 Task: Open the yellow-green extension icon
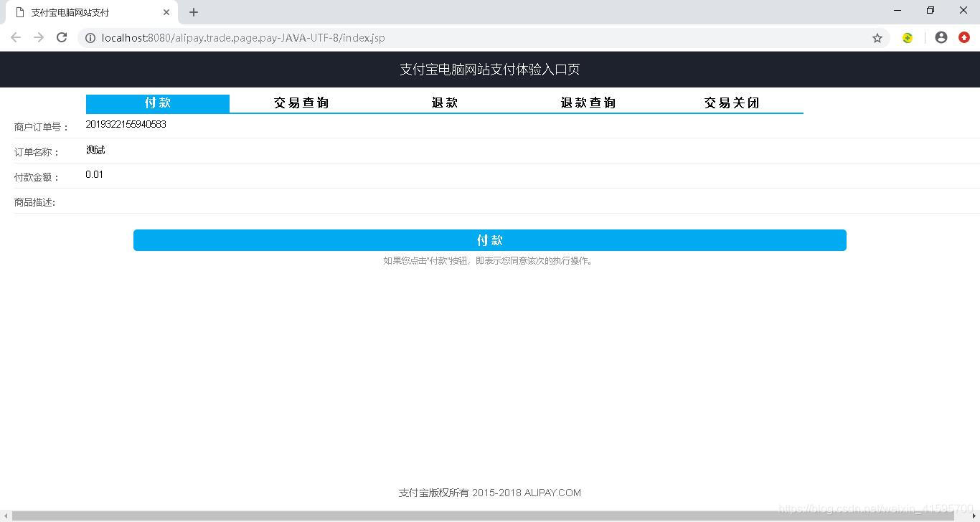(x=908, y=38)
